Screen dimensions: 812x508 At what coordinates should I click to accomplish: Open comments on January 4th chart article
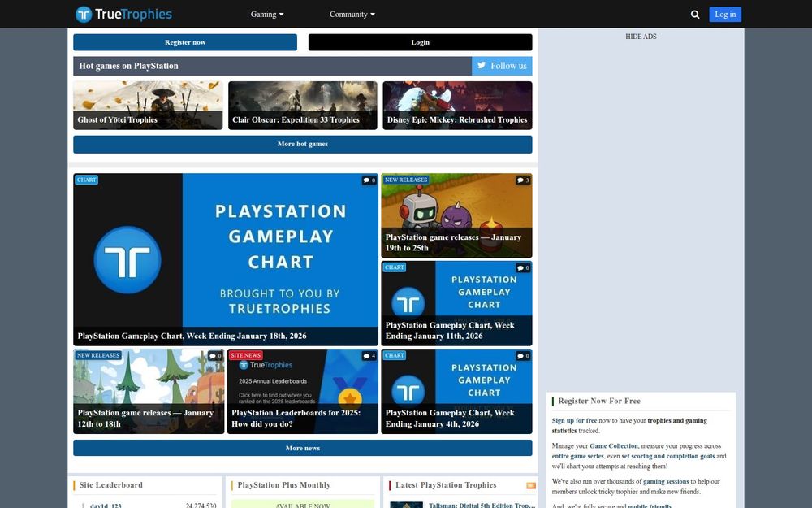click(x=523, y=356)
